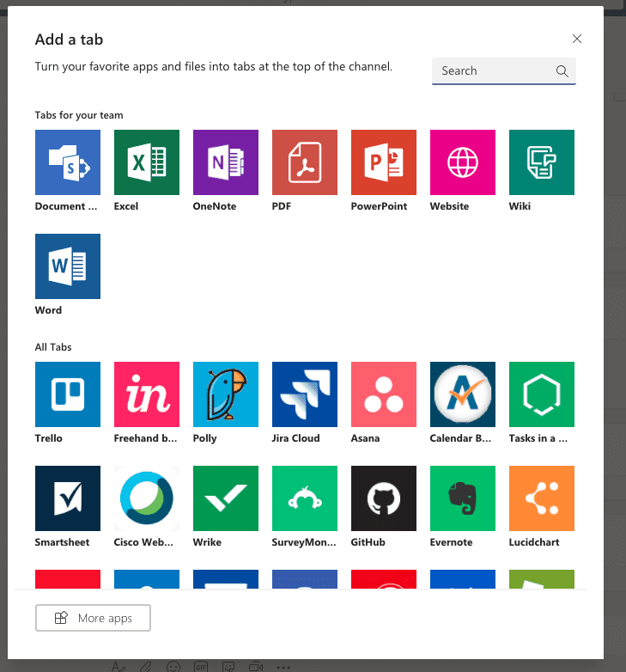The image size is (626, 672).
Task: Close the Add a tab dialog
Action: pyautogui.click(x=577, y=39)
